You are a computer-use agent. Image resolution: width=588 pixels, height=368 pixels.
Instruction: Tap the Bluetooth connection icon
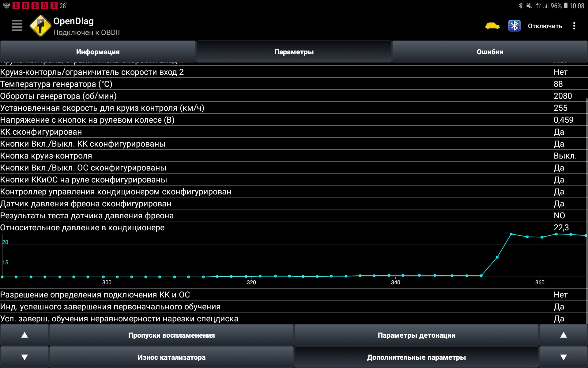click(514, 26)
